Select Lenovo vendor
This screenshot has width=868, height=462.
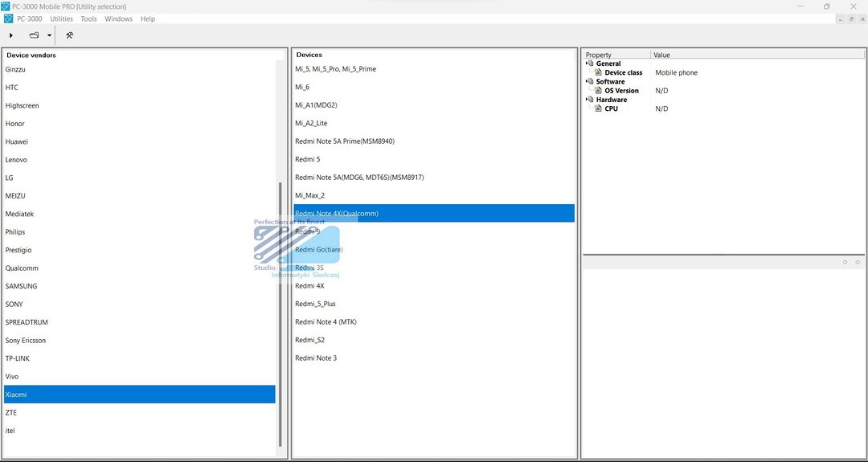click(x=140, y=160)
